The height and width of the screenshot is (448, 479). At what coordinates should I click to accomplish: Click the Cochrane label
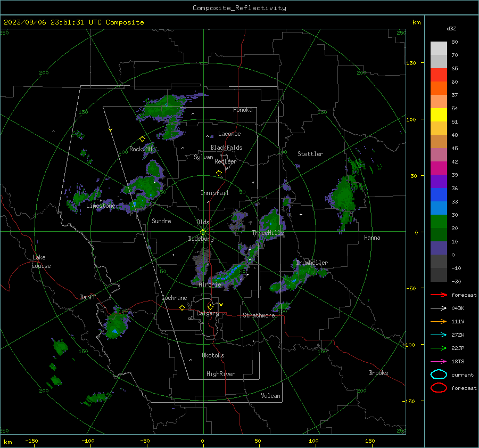click(x=174, y=298)
